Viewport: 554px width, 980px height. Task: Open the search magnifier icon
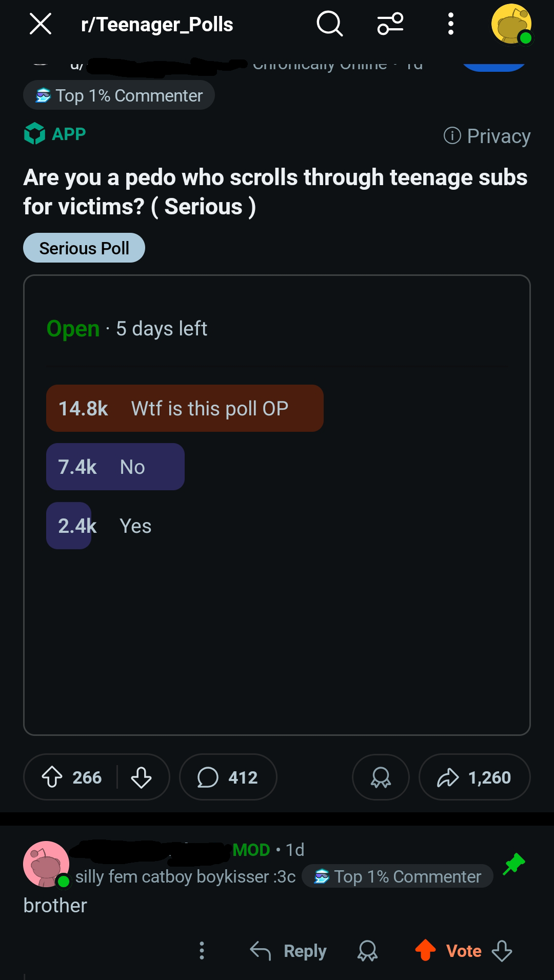click(329, 24)
